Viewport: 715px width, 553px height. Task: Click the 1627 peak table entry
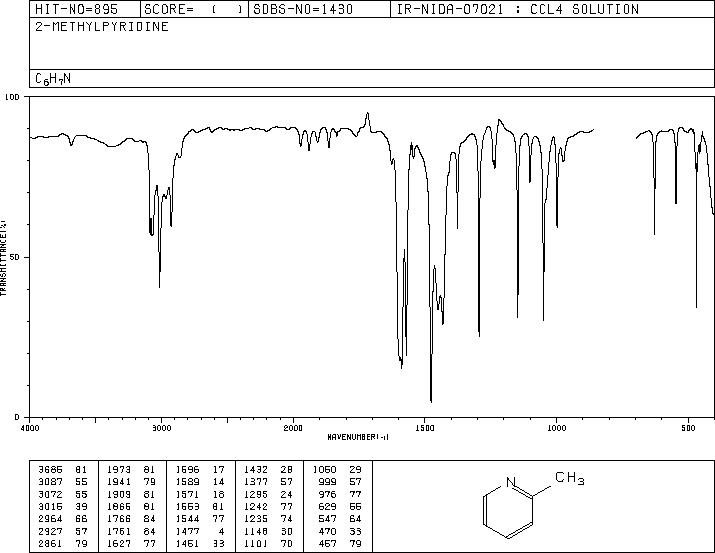pos(131,544)
